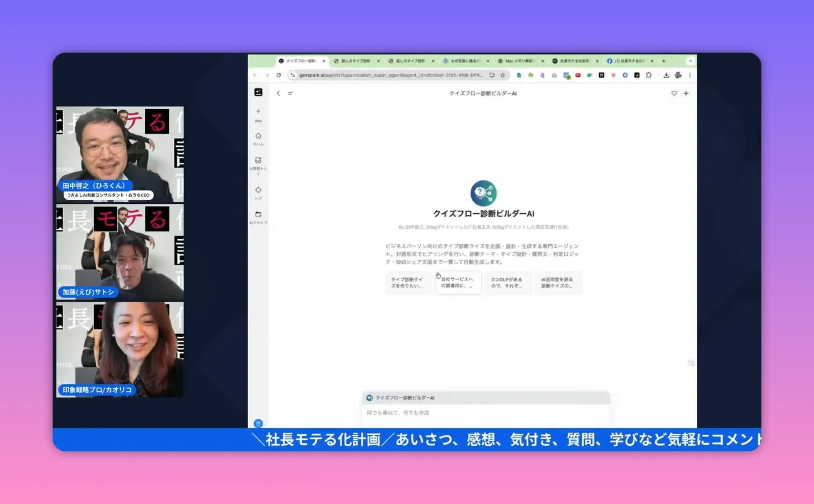Click the browser extensions puzzle icon
Viewport: 814px width, 504px height.
click(x=648, y=75)
